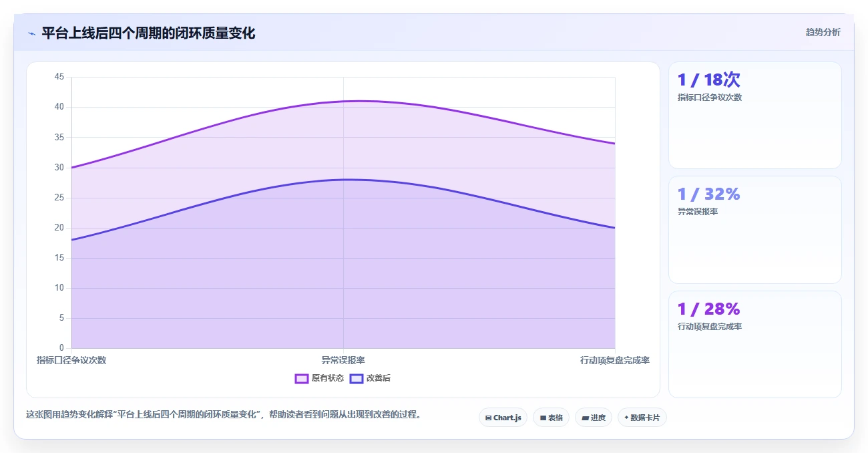Screen dimensions: 868x453
Task: Click the 行动项复盘完成率 x-axis label
Action: click(x=615, y=360)
